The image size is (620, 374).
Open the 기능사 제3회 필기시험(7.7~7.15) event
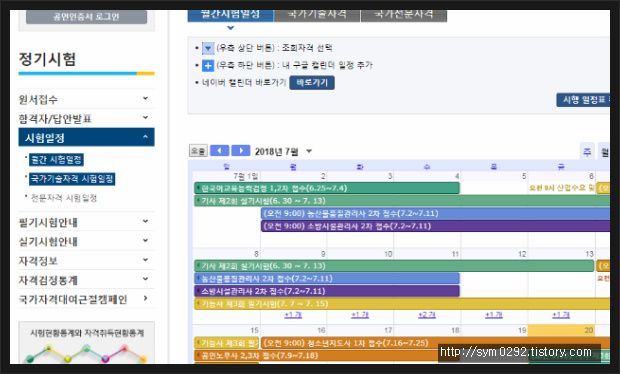tap(402, 304)
